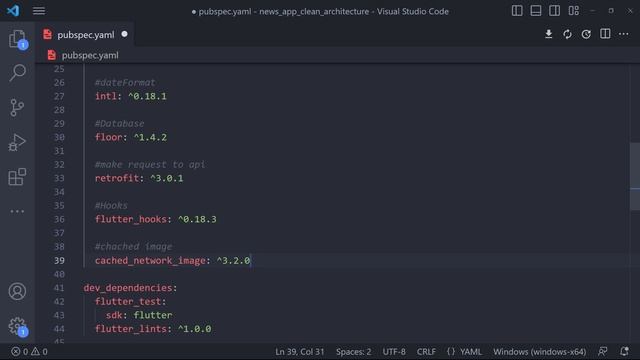Click version ^3.2.0 on line 39

click(233, 260)
